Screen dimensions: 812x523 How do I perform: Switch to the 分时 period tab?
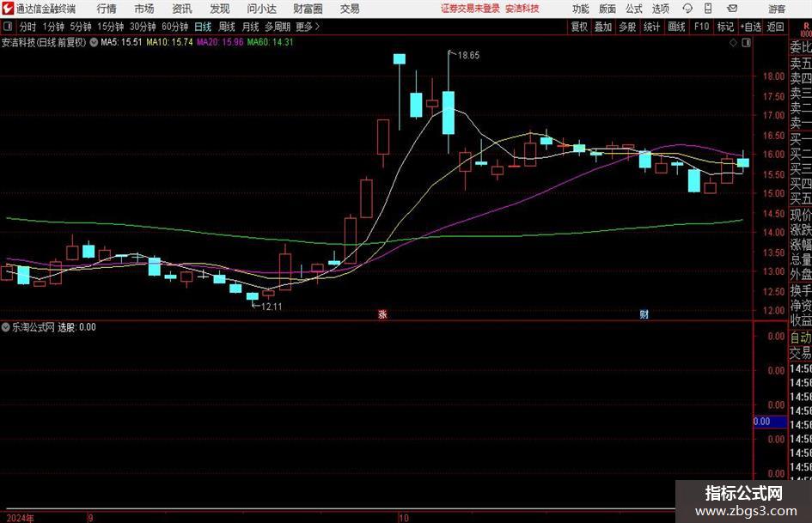coord(28,27)
